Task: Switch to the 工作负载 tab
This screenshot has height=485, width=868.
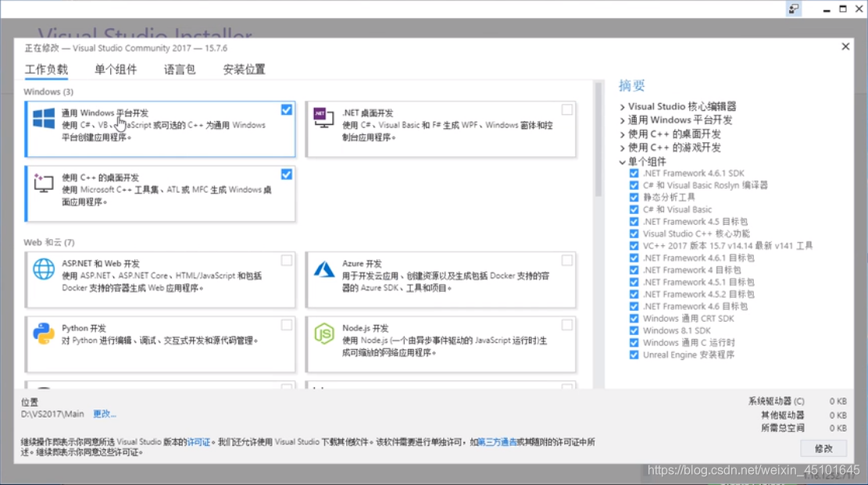Action: tap(47, 70)
